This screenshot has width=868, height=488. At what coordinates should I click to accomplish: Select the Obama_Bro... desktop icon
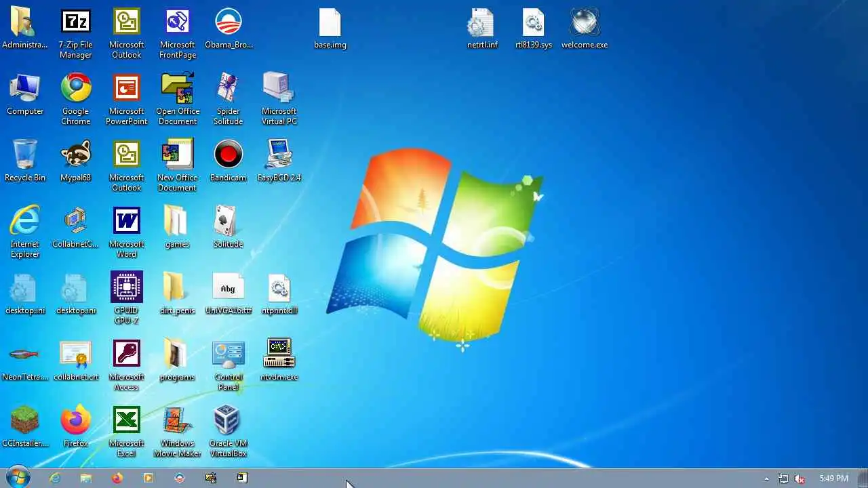pos(229,28)
